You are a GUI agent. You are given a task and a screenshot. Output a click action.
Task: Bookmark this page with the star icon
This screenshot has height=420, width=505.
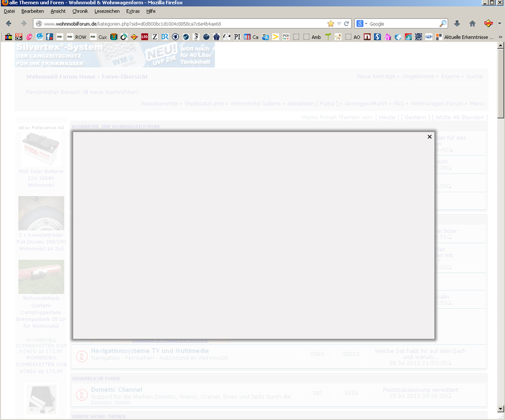330,23
